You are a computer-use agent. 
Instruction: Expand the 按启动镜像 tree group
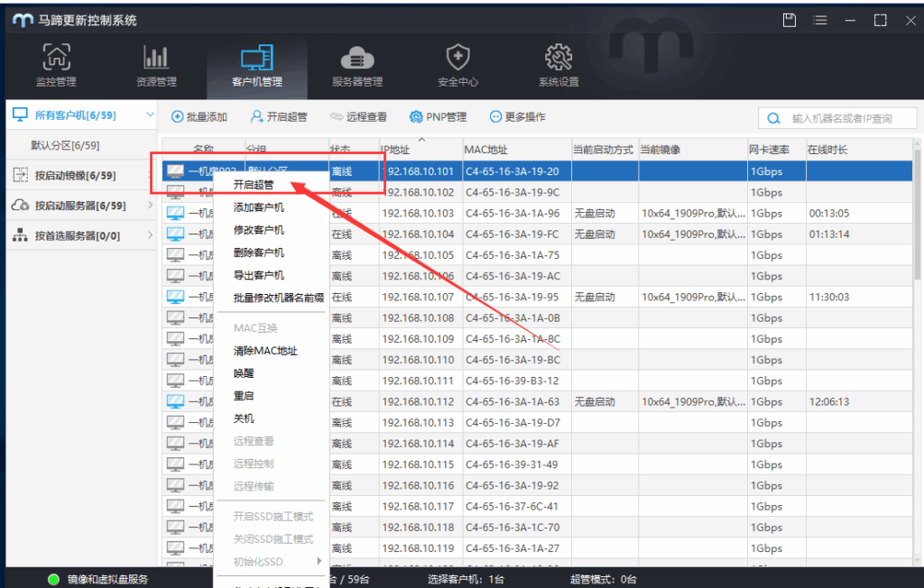(x=150, y=175)
